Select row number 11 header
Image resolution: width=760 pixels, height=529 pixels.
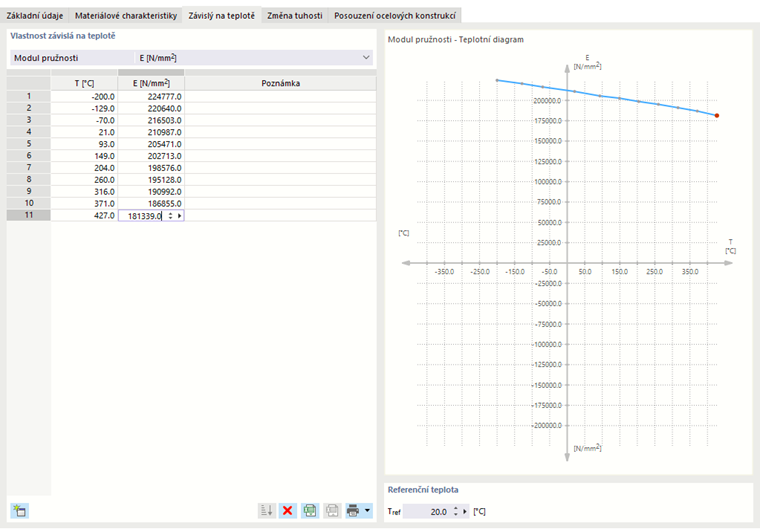[x=29, y=215]
